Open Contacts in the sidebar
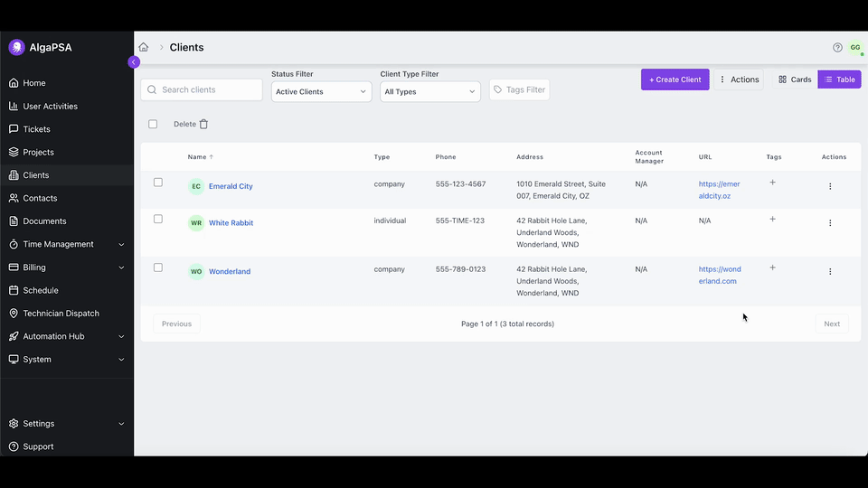 [66, 198]
